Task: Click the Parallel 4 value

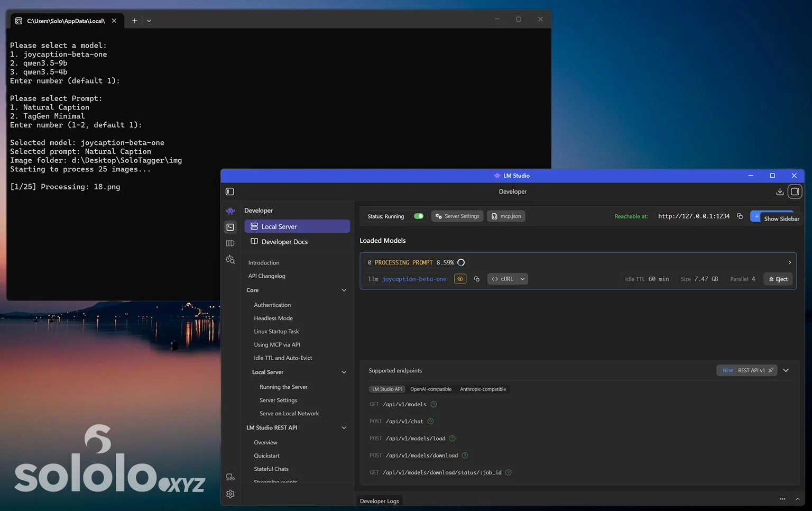Action: (743, 279)
